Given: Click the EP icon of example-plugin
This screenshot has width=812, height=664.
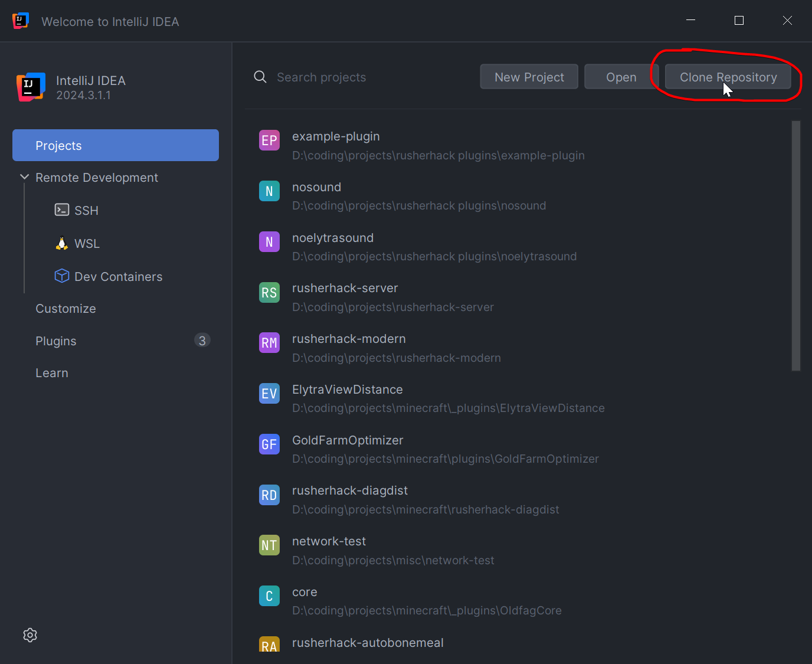Looking at the screenshot, I should (269, 140).
